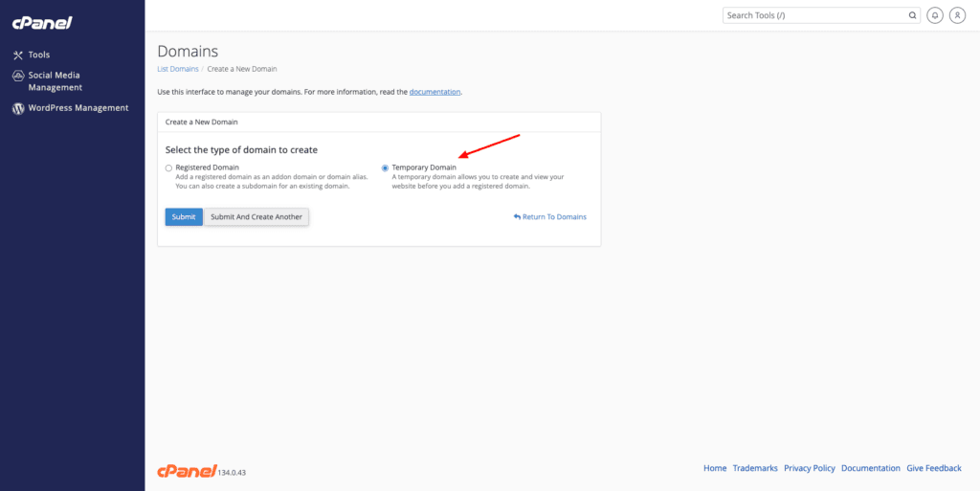Click the cPanel logo in sidebar

point(42,23)
